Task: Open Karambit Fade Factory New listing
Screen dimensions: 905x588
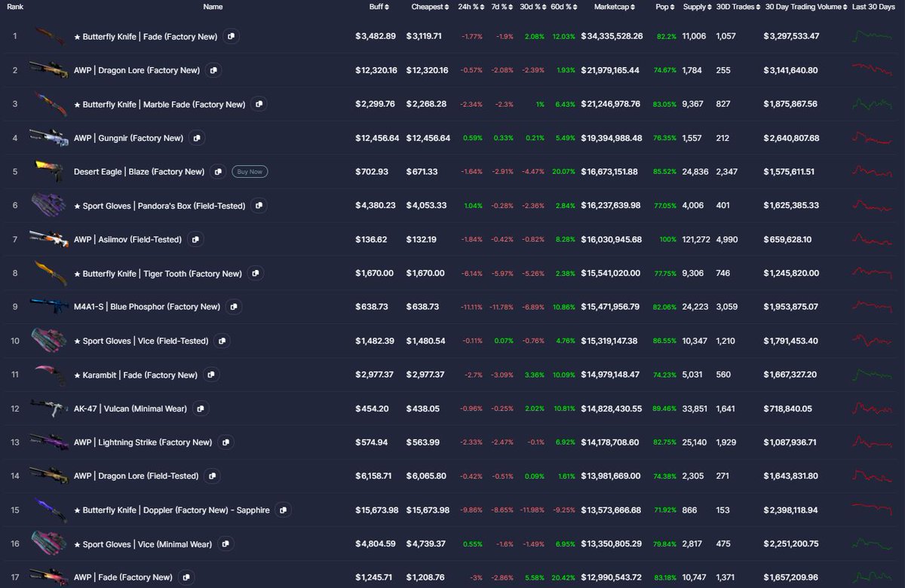Action: (x=136, y=375)
